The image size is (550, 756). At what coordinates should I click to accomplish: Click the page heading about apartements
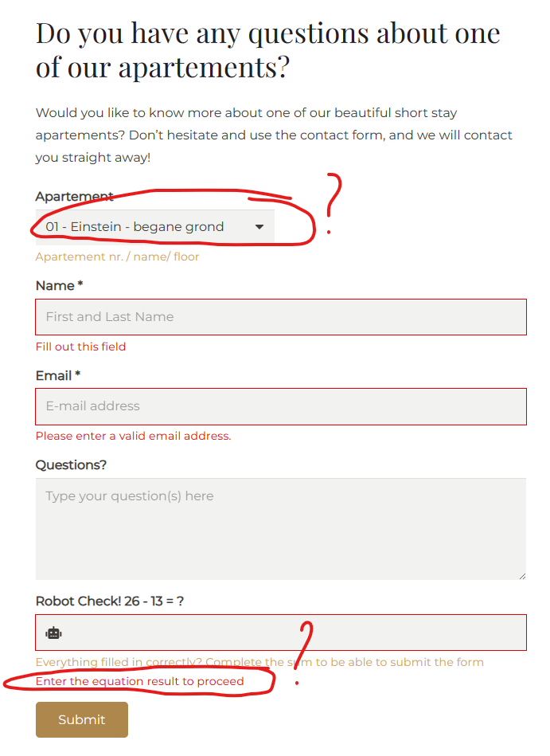pos(267,49)
